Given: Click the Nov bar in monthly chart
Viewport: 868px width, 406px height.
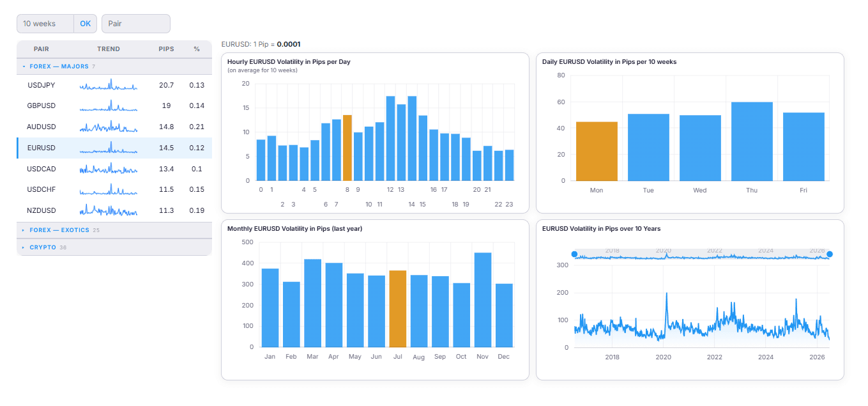Looking at the screenshot, I should pyautogui.click(x=483, y=300).
